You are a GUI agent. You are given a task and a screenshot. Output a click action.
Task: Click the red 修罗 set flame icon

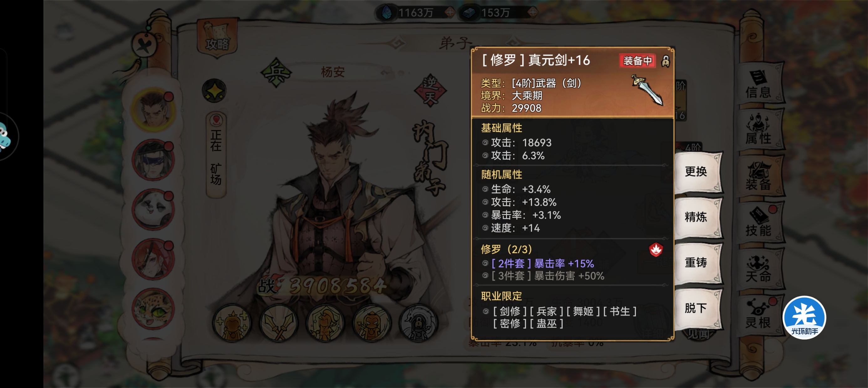[x=656, y=250]
